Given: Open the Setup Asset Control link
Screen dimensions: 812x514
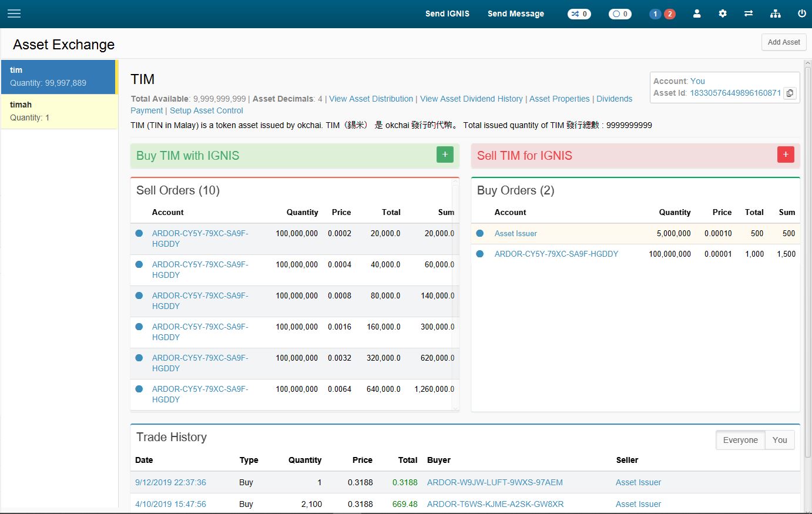Looking at the screenshot, I should (x=206, y=110).
